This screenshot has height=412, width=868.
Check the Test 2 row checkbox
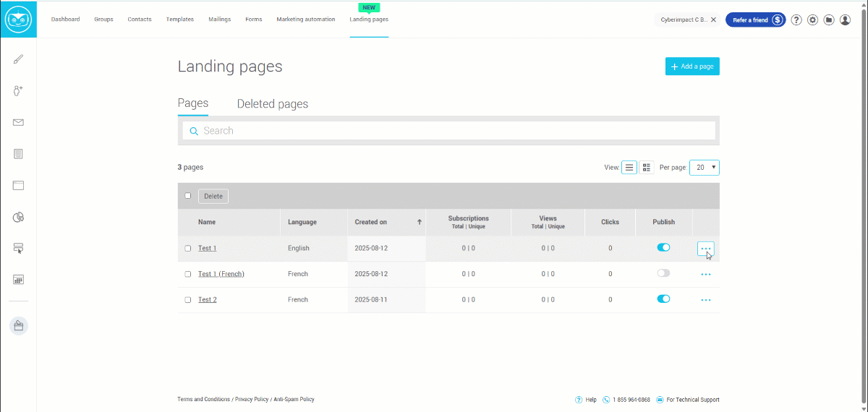(188, 299)
